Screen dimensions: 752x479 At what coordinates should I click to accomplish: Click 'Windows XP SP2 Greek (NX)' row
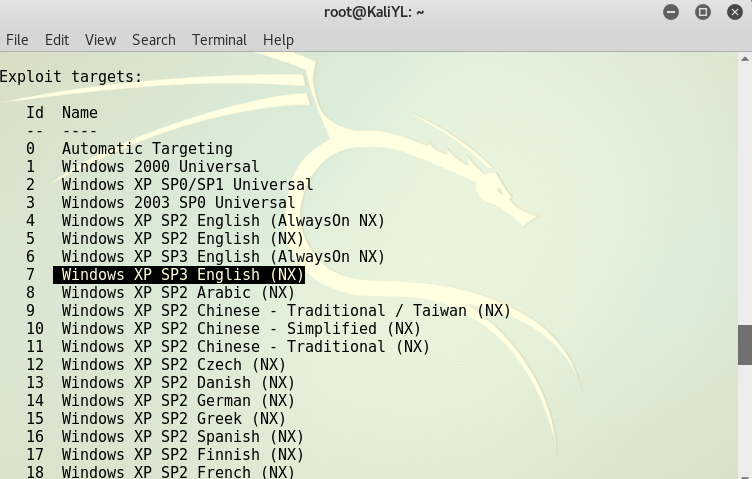(156, 419)
